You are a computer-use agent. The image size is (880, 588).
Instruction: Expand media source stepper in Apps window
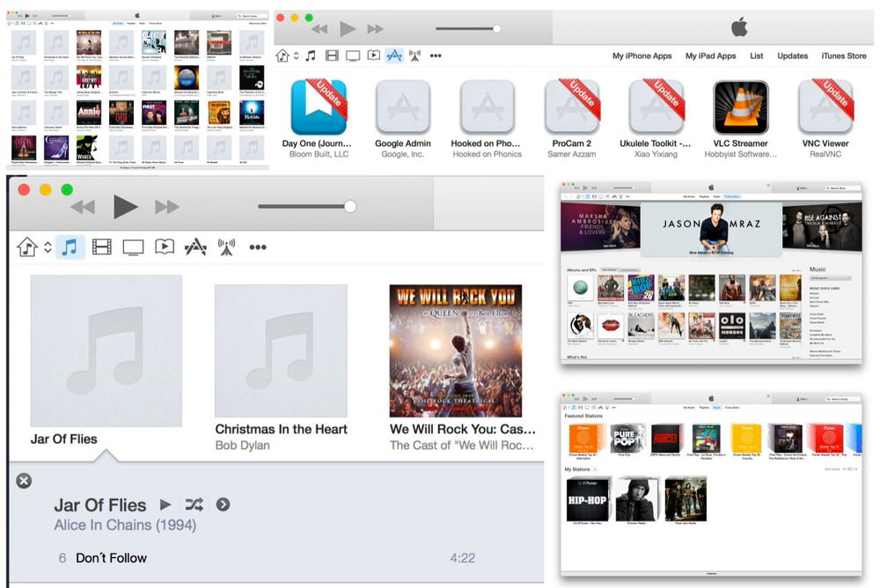coord(297,56)
